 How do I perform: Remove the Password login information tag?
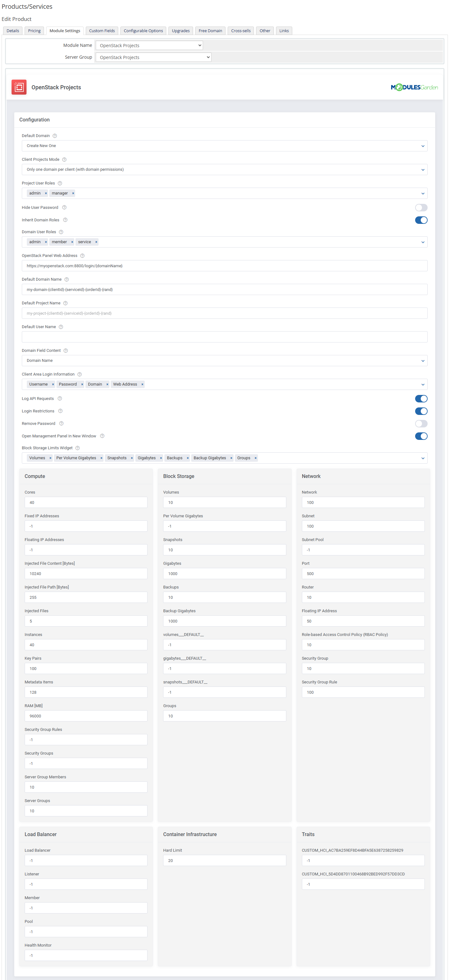(82, 384)
